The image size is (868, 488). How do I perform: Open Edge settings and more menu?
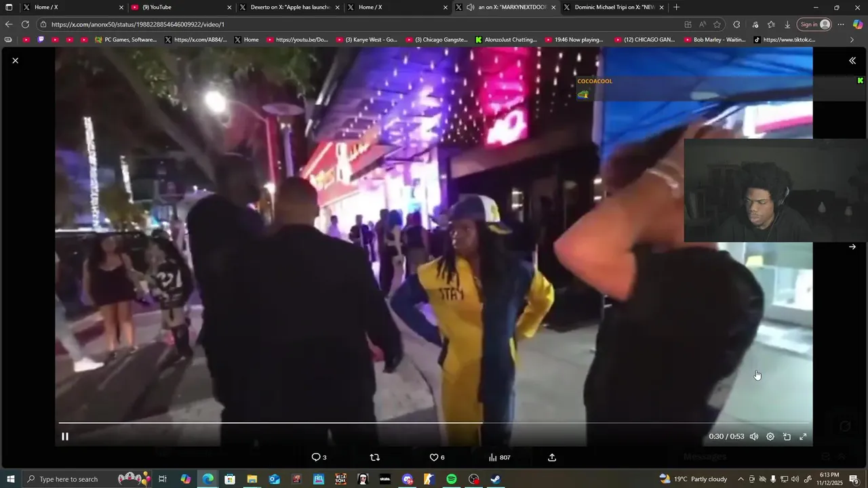841,24
